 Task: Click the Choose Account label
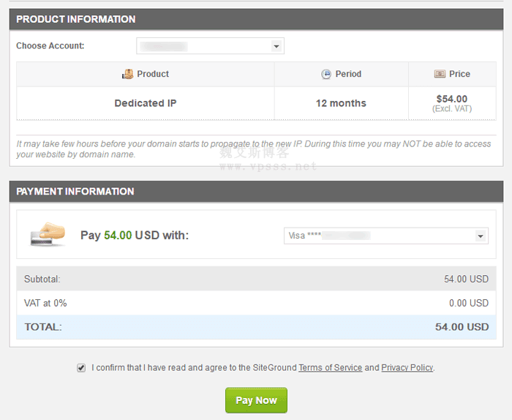tap(50, 46)
